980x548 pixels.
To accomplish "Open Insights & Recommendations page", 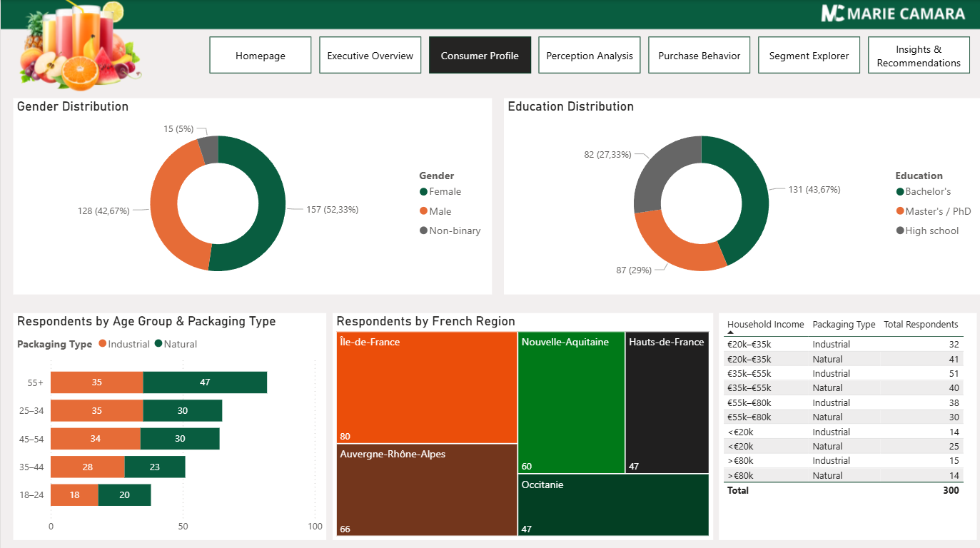I will pos(919,56).
